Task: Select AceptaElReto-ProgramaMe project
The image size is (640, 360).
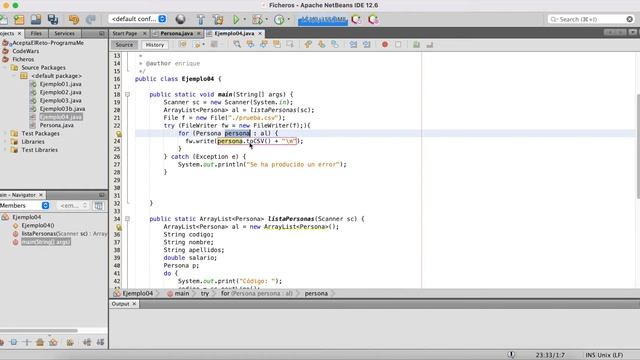Action: 48,43
